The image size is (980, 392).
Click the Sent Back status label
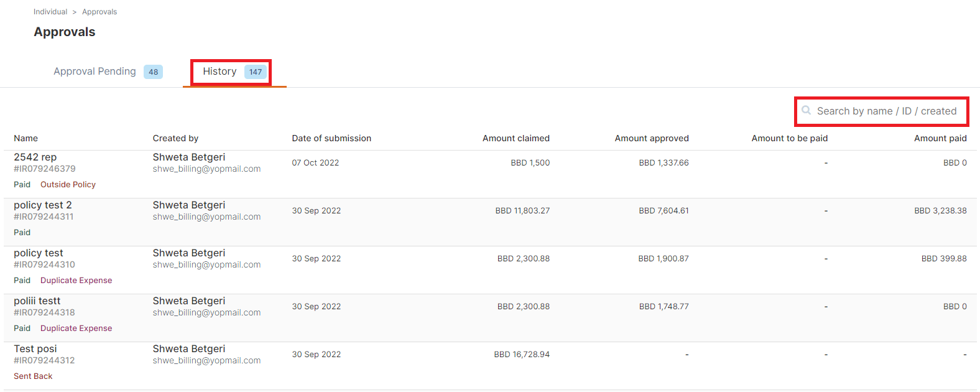[x=33, y=376]
